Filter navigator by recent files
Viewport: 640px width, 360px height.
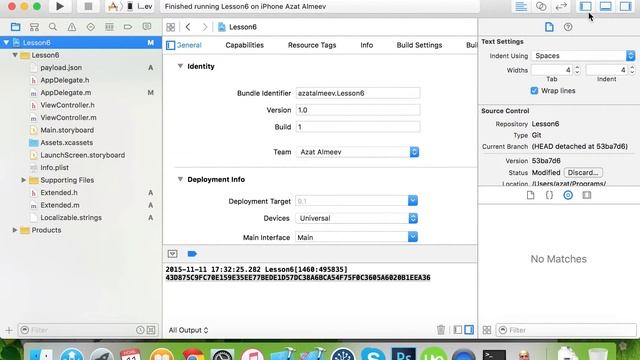point(140,330)
